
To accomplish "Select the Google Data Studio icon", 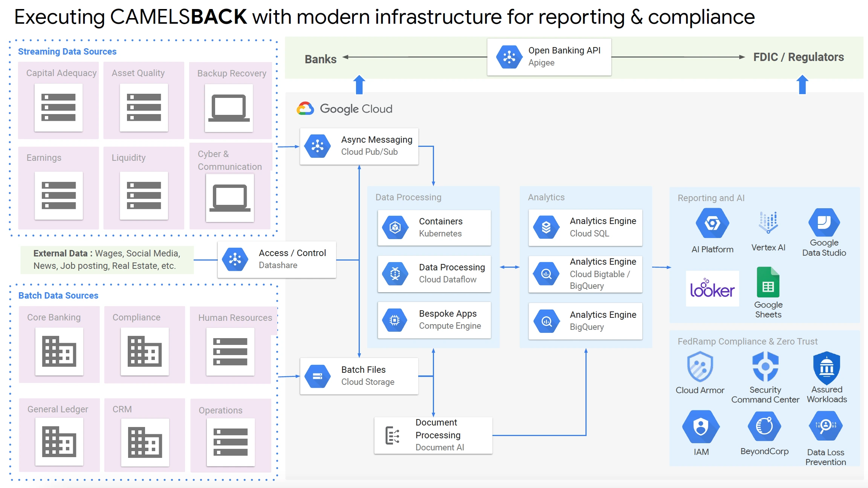I will coord(824,222).
